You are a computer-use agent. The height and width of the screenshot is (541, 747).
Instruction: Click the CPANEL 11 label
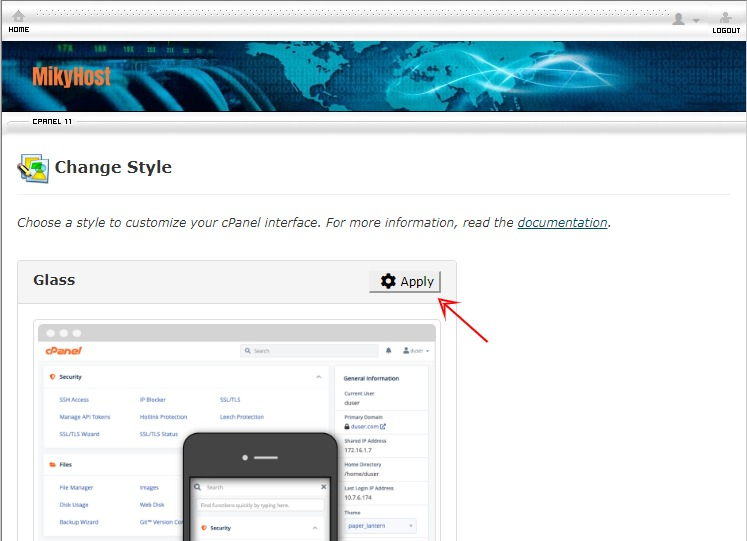(x=52, y=121)
